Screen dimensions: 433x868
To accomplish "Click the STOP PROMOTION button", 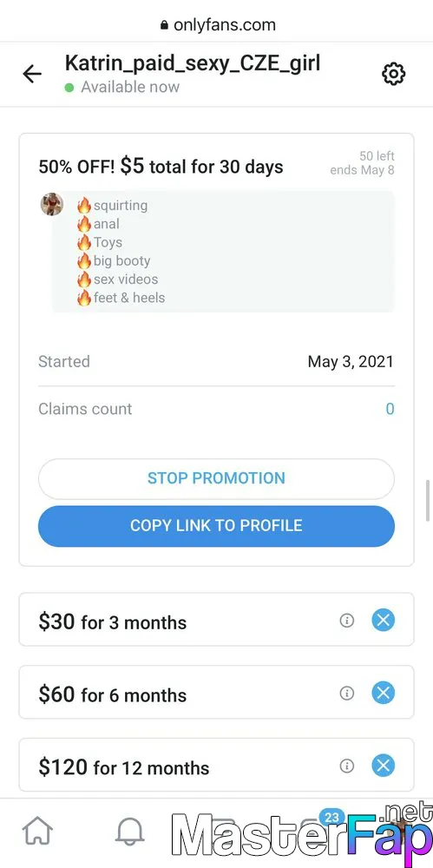I will (x=217, y=479).
